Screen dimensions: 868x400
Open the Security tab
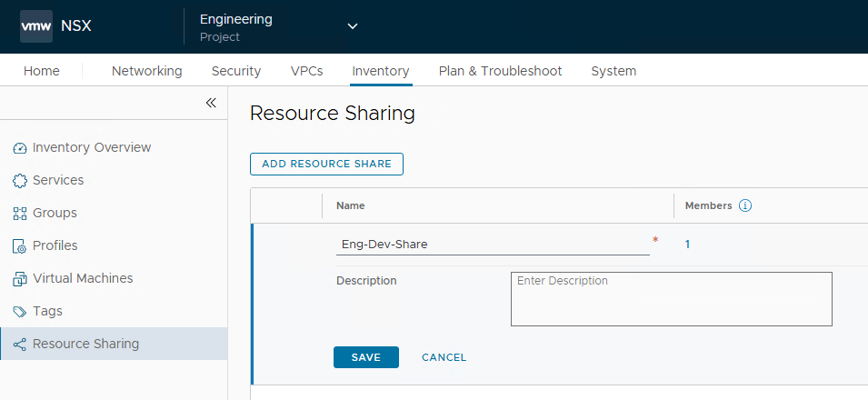click(x=236, y=71)
